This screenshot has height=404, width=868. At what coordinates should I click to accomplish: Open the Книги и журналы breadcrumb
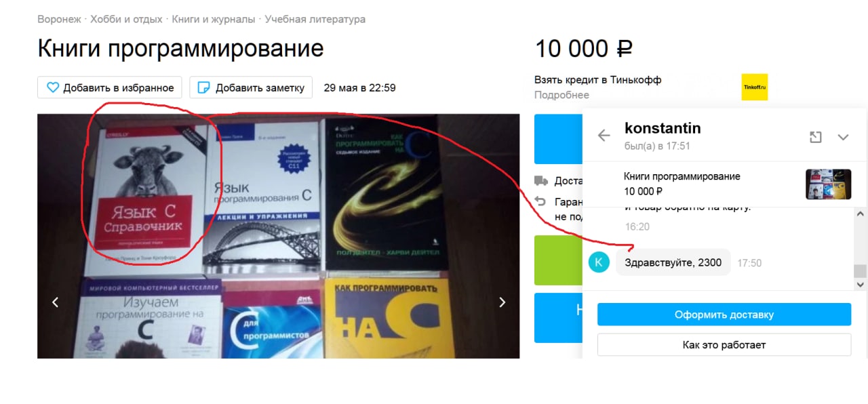214,19
